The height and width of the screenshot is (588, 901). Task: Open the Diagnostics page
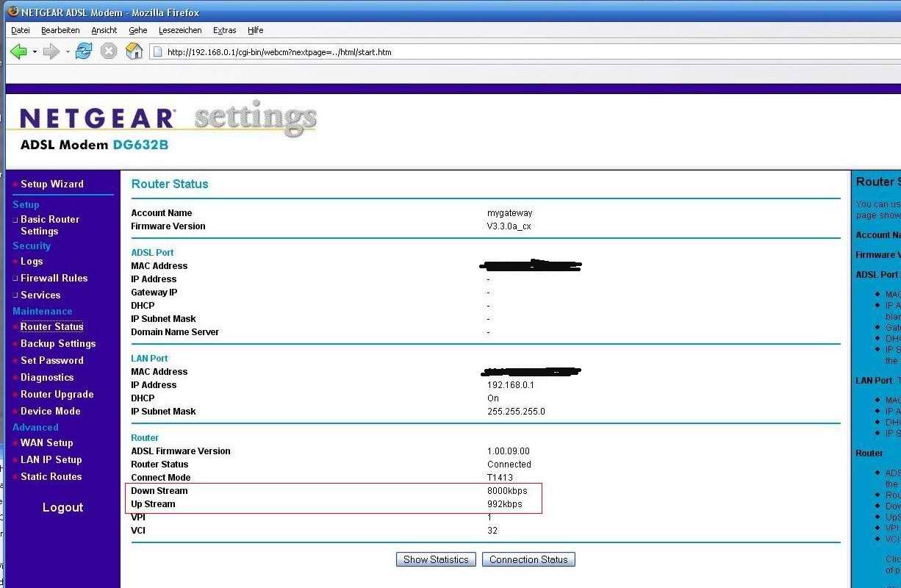pos(47,377)
